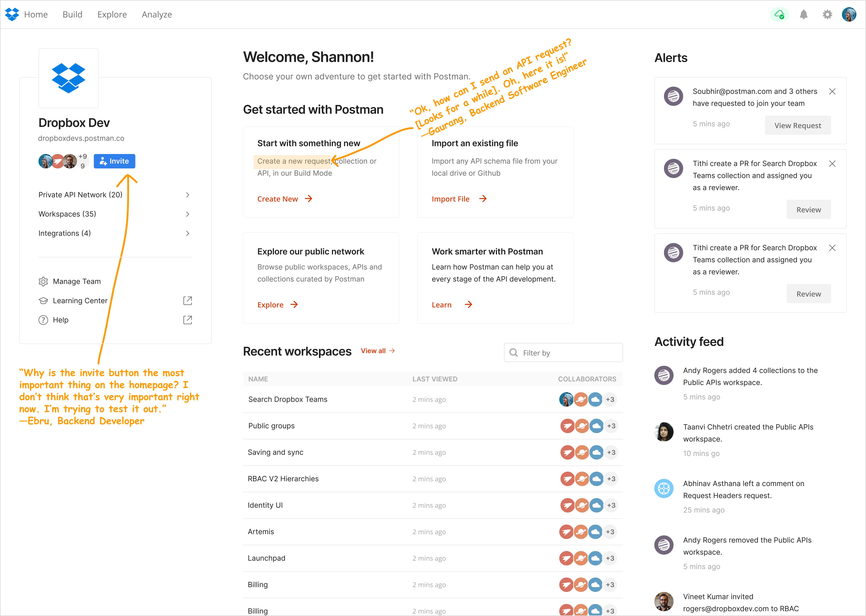
Task: Dismiss the Soubhir join request alert
Action: point(832,91)
